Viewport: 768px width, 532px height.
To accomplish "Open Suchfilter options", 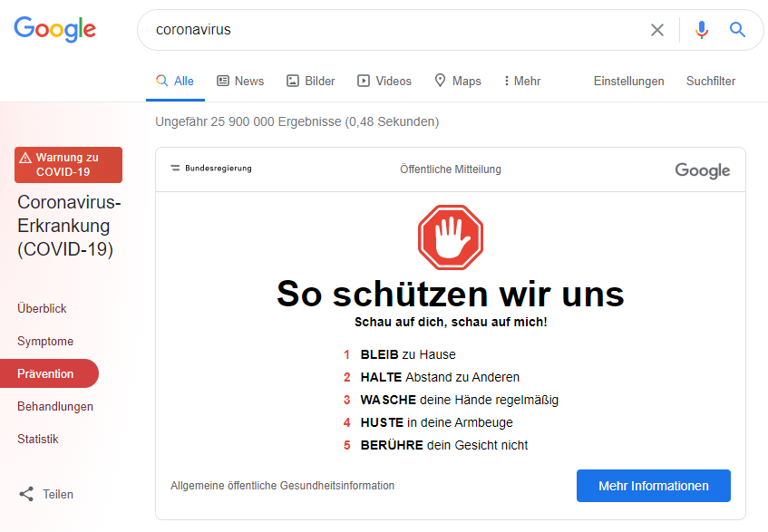I will (711, 81).
